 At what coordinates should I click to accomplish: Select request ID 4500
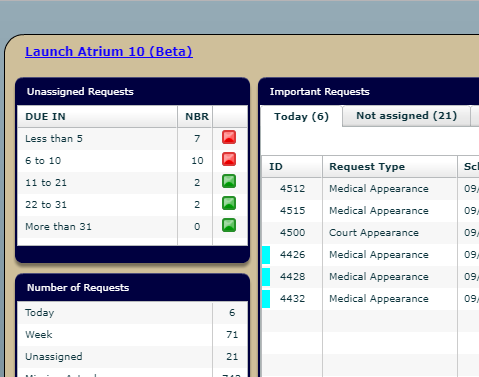[292, 233]
